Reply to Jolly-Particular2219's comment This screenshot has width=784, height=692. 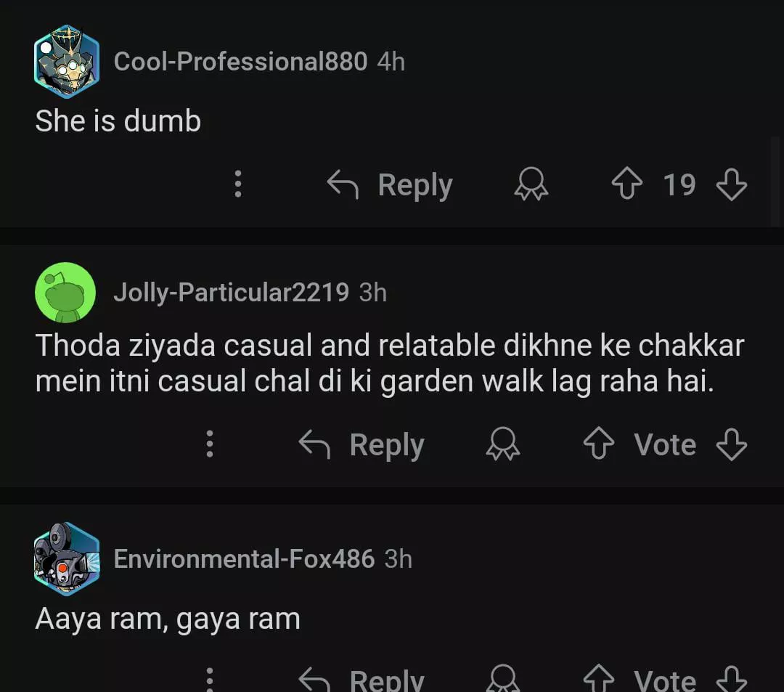(362, 444)
